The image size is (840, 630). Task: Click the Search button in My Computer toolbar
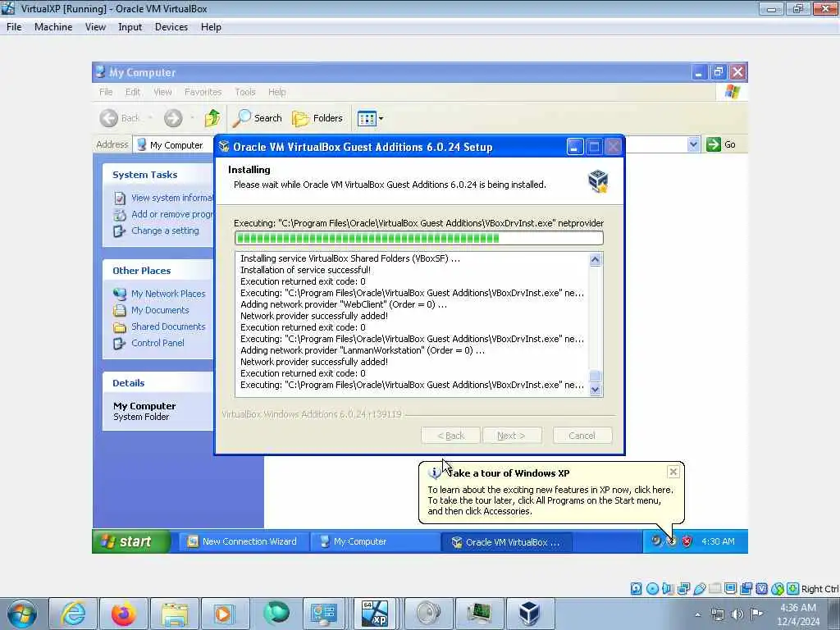tap(257, 118)
